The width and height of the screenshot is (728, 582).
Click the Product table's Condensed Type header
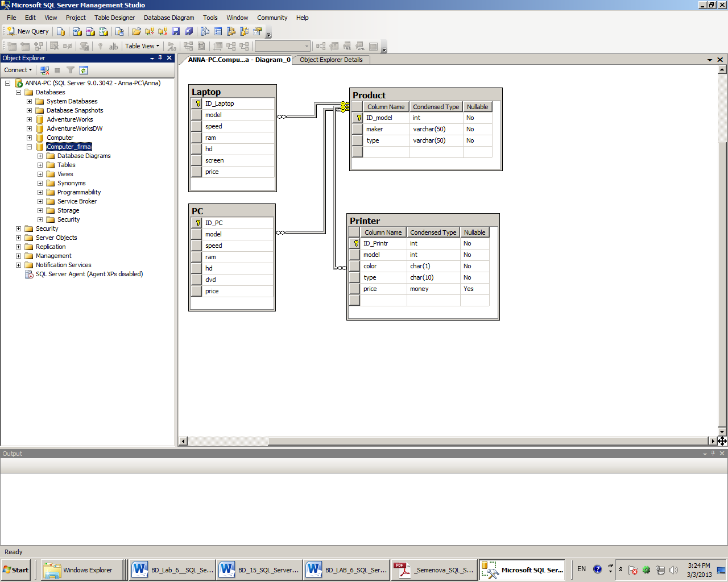coord(436,107)
